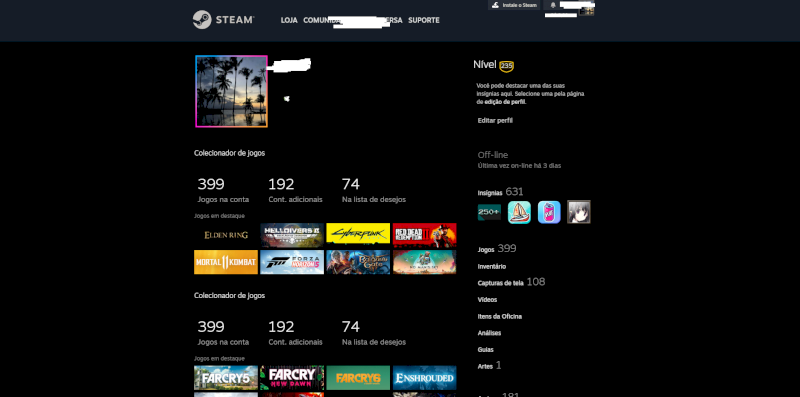Viewport: 800px width, 397px height.
Task: Open the Mortal Kombat 11 banner
Action: point(226,262)
